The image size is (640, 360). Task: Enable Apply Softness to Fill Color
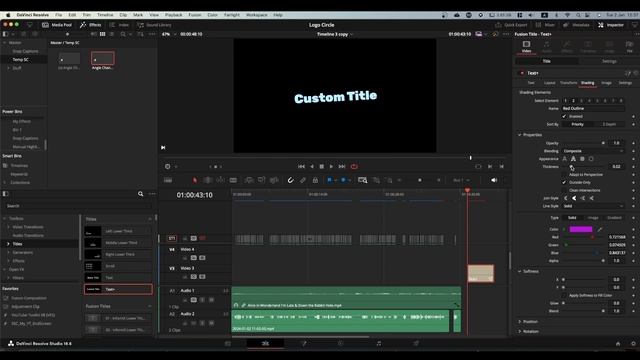click(564, 295)
